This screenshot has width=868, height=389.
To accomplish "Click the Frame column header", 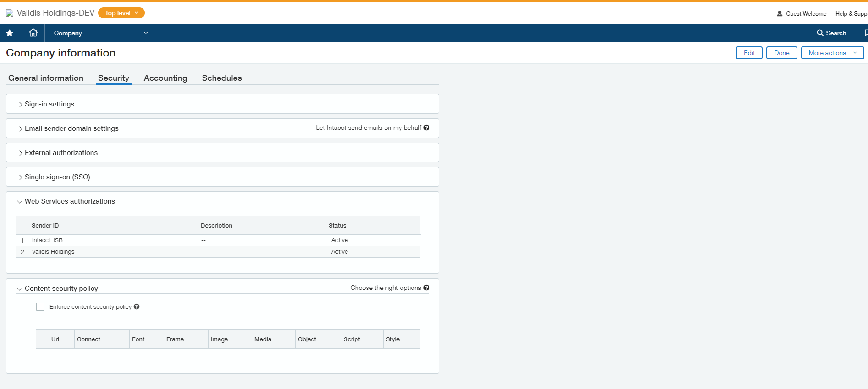I will (x=186, y=339).
